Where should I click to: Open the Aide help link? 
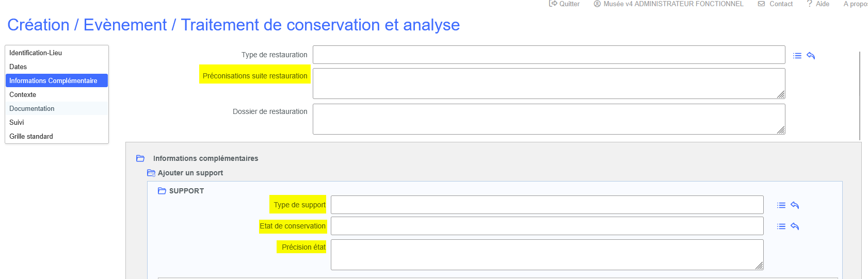tap(818, 4)
